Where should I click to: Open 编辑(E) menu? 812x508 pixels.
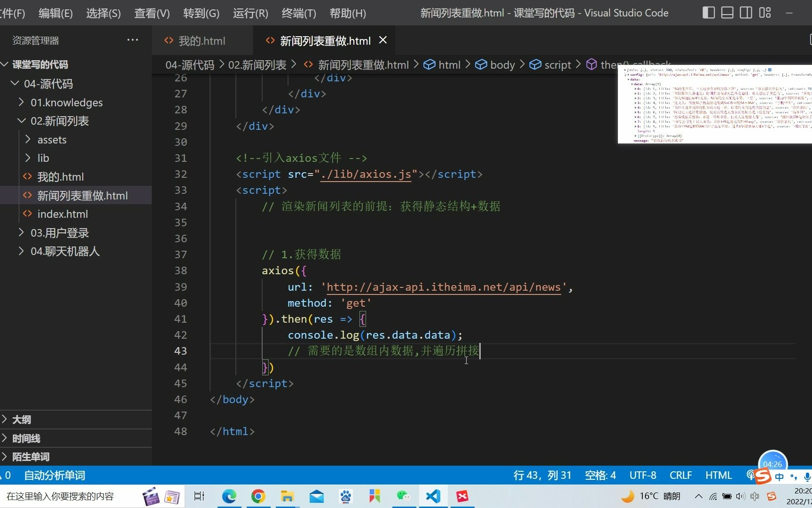[x=55, y=13]
